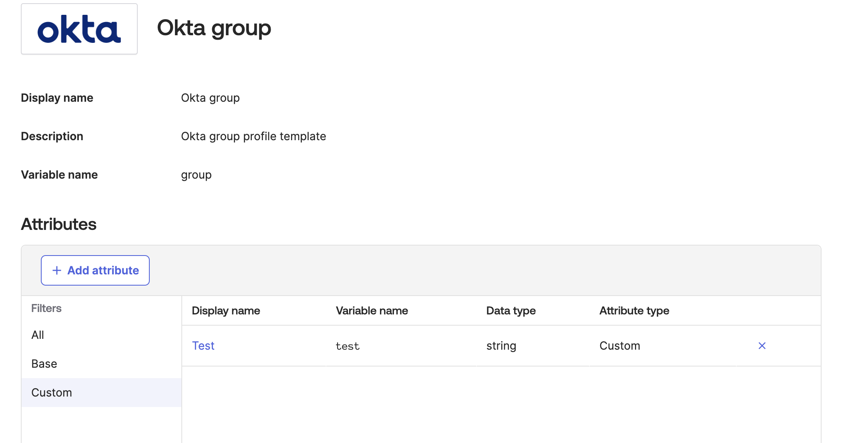Click the group variable name value
Screen dimensions: 868x443
click(x=196, y=175)
